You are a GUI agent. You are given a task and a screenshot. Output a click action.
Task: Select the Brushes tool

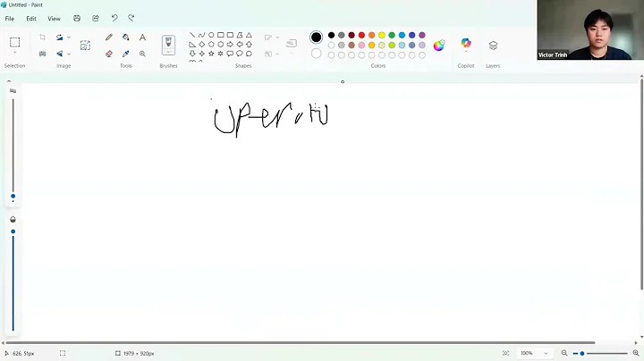pos(168,42)
